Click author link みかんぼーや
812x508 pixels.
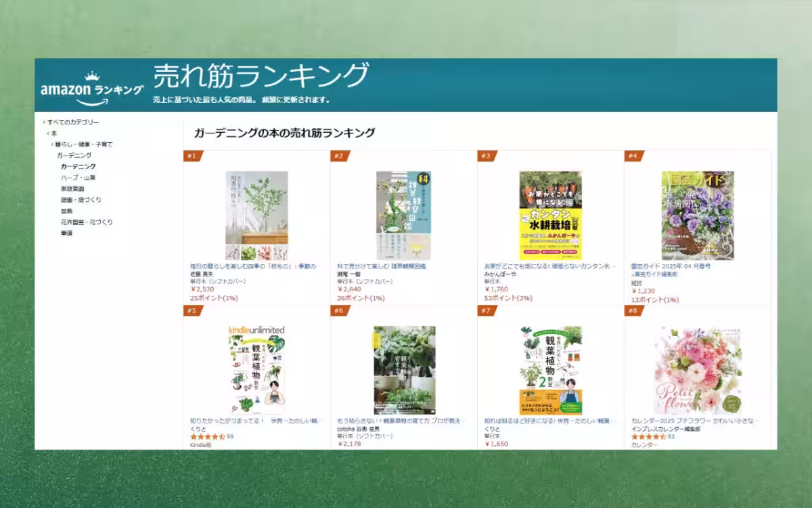coord(501,274)
